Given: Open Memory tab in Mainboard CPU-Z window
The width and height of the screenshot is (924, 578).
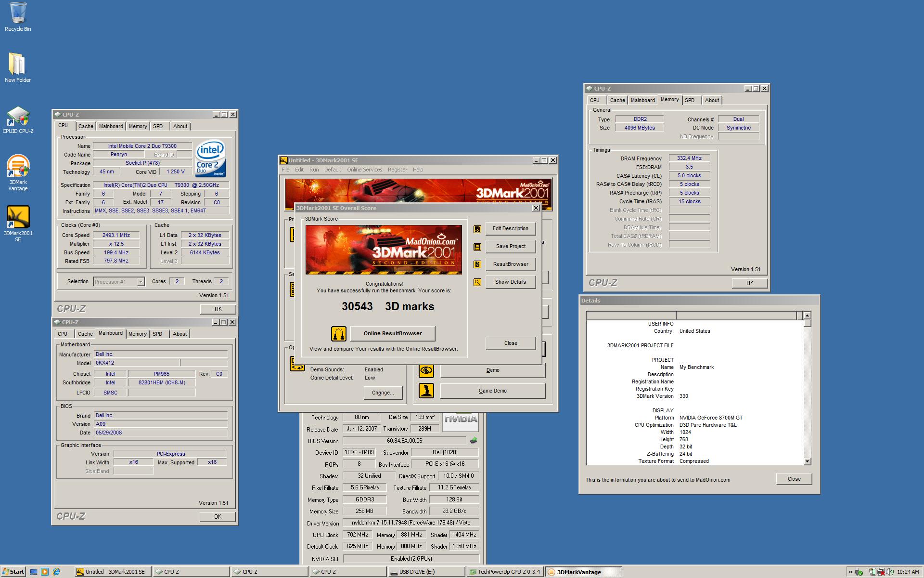Looking at the screenshot, I should pyautogui.click(x=137, y=334).
